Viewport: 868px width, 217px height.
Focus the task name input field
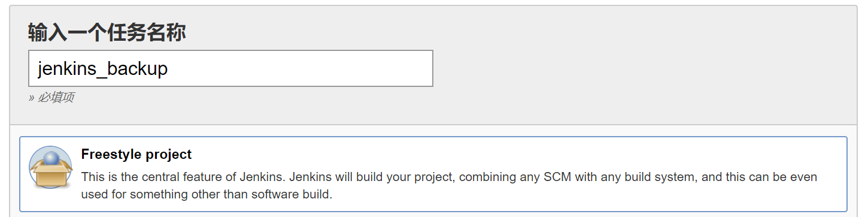pyautogui.click(x=230, y=68)
